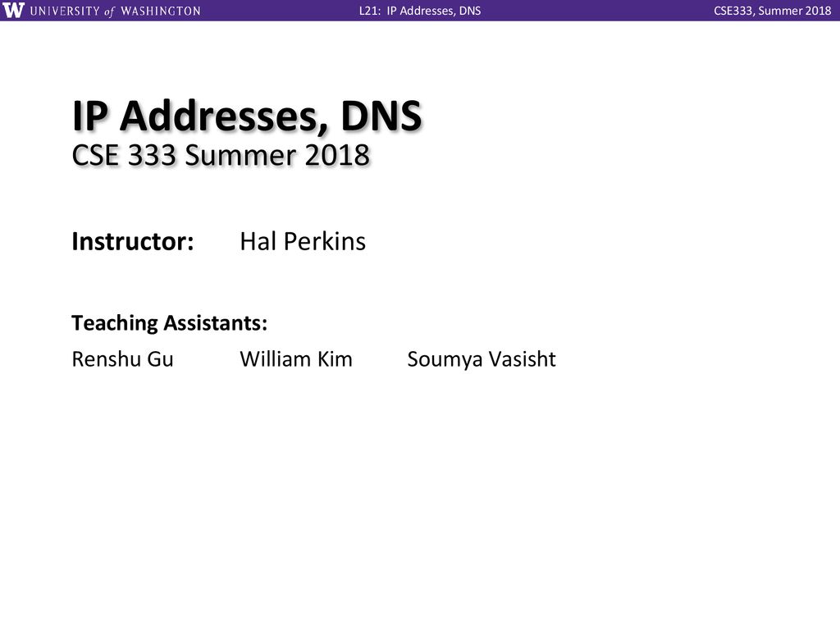Click the slide title 'IP Addresses, DNS'
This screenshot has height=630, width=840.
point(247,115)
